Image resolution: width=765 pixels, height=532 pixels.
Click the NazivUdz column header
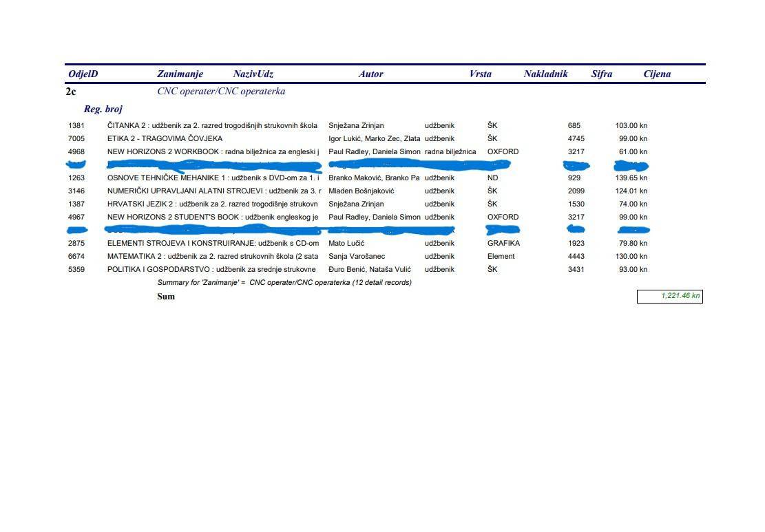tap(253, 74)
